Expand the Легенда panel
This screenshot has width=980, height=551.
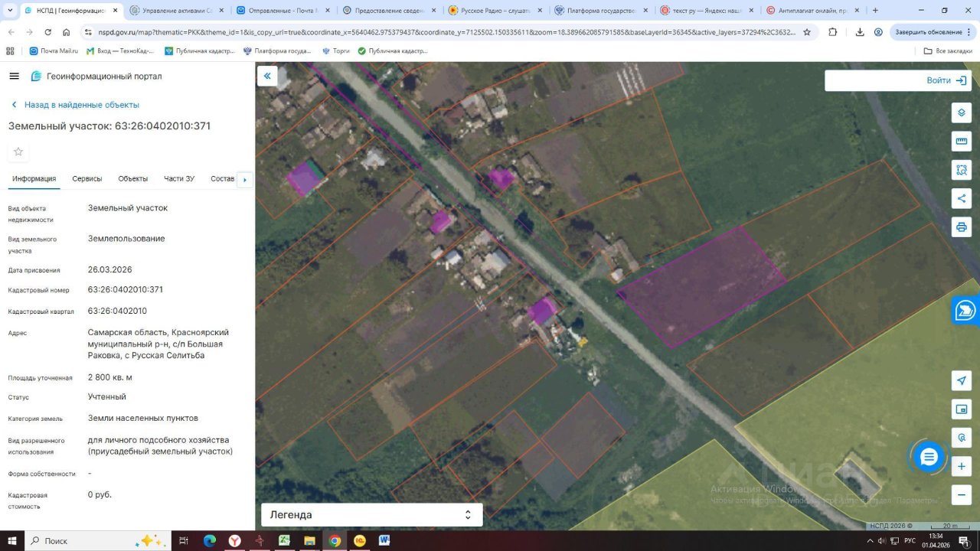(x=371, y=515)
